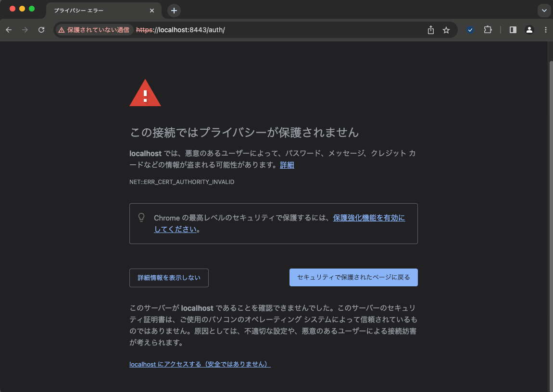Click the yellow macOS minimize button

pyautogui.click(x=22, y=9)
